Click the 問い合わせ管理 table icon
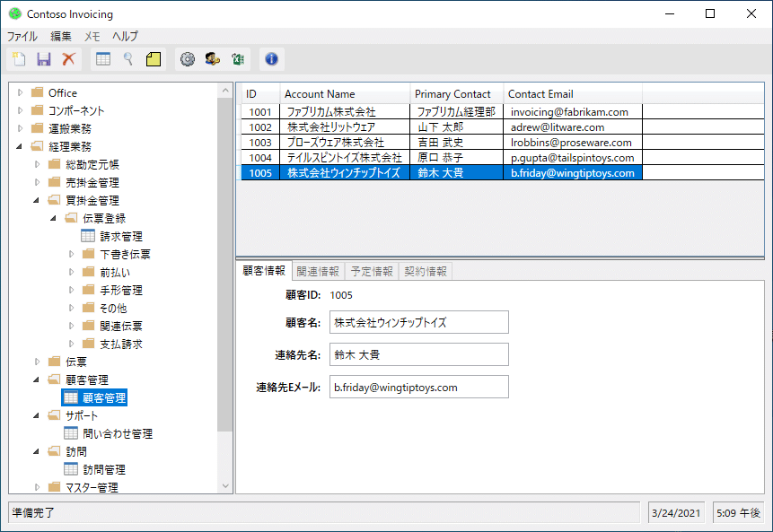Image resolution: width=773 pixels, height=532 pixels. point(71,433)
